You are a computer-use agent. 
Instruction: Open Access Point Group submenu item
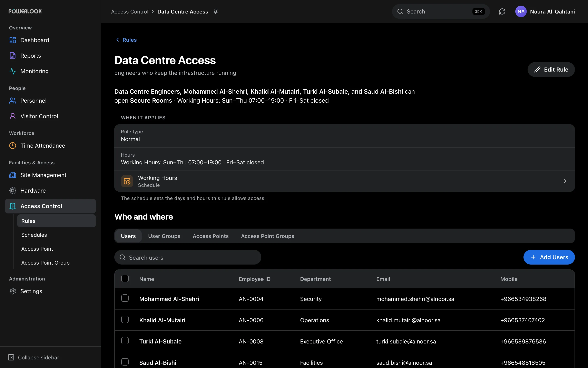tap(56, 263)
